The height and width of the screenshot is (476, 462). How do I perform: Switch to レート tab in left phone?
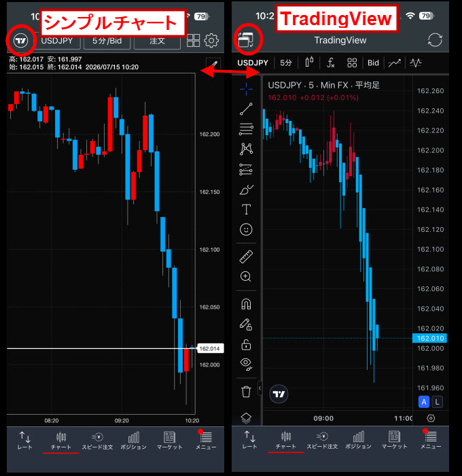[25, 441]
